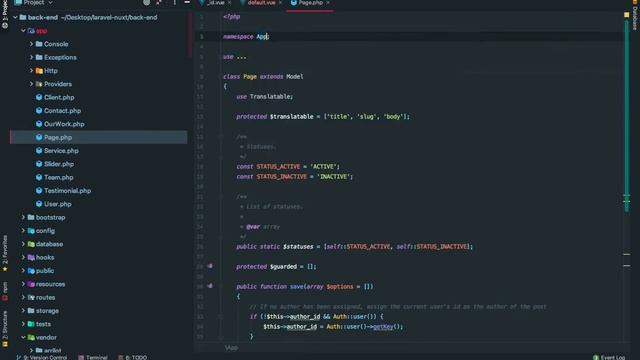
Task: Open Slider.php in the project tree
Action: click(59, 164)
